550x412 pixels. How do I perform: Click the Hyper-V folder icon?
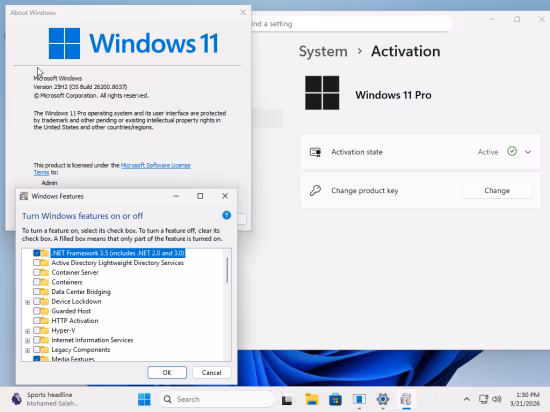(45, 330)
